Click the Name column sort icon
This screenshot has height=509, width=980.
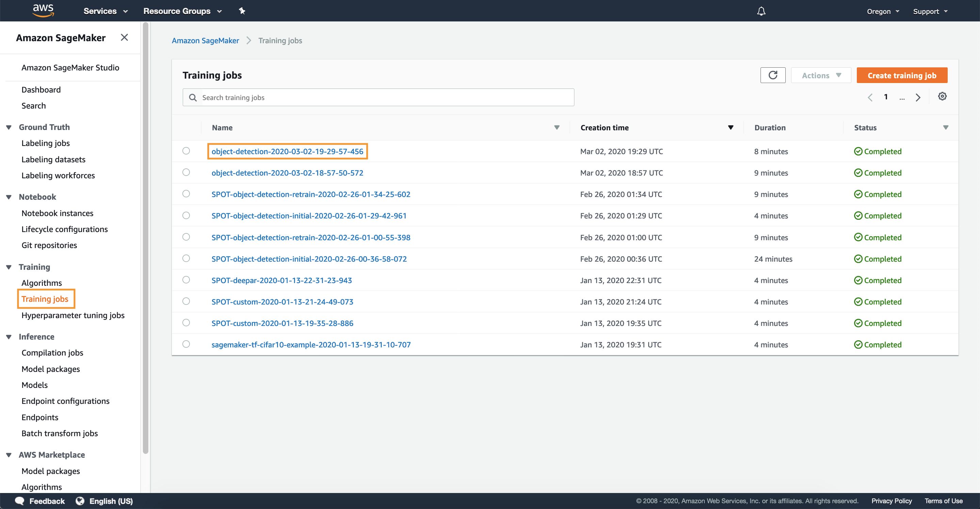click(556, 127)
